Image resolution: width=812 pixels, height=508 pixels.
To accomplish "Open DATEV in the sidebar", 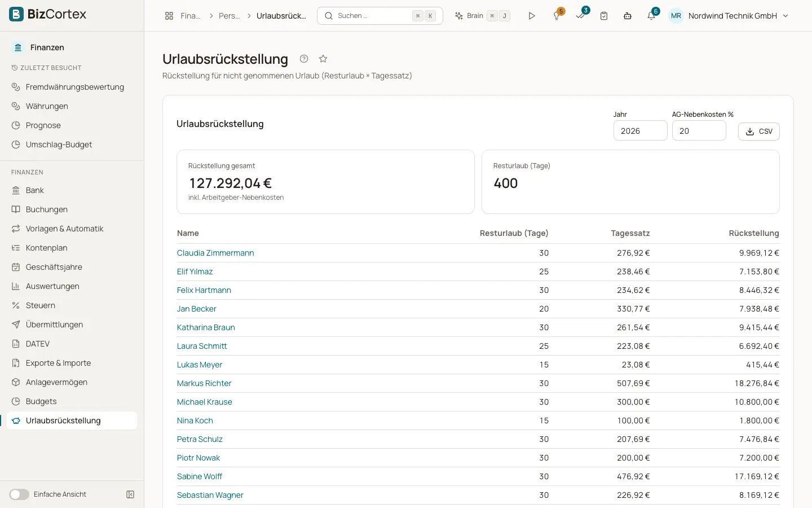I will point(72,344).
